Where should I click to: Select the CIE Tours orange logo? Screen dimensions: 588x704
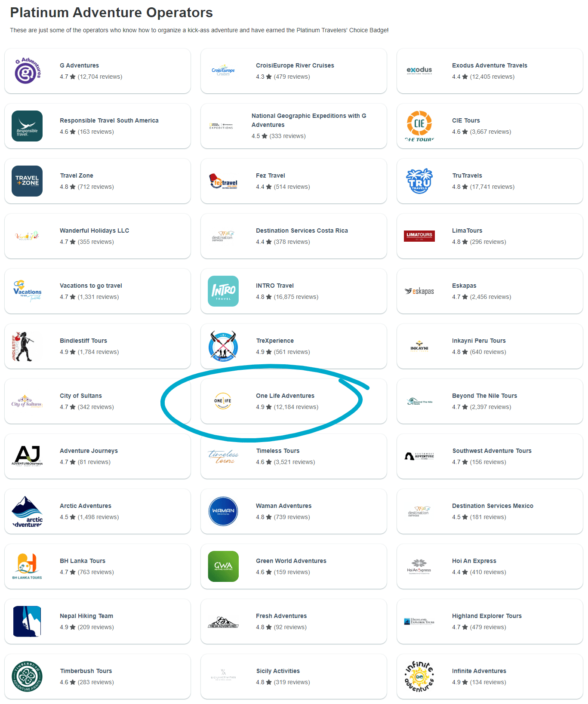(x=419, y=126)
